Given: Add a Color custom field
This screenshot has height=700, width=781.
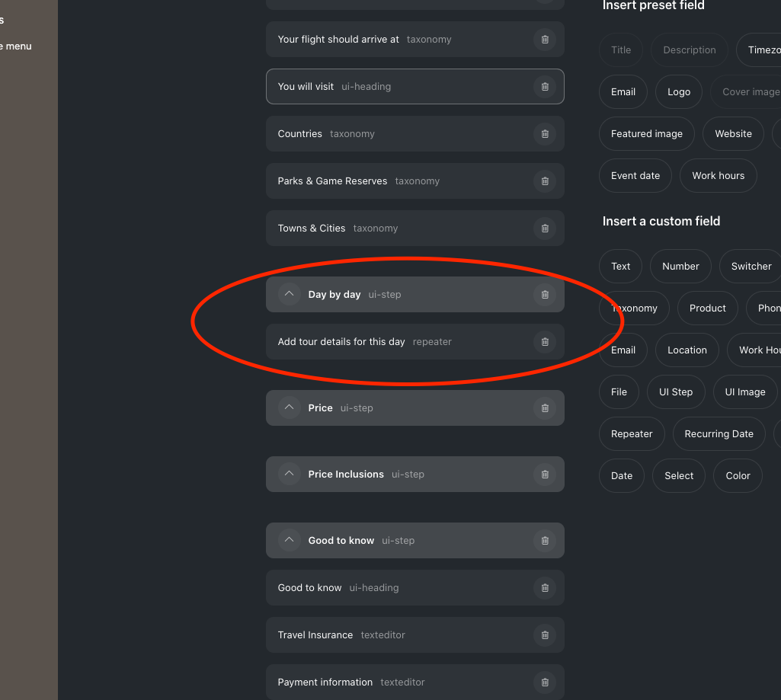Looking at the screenshot, I should click(737, 475).
